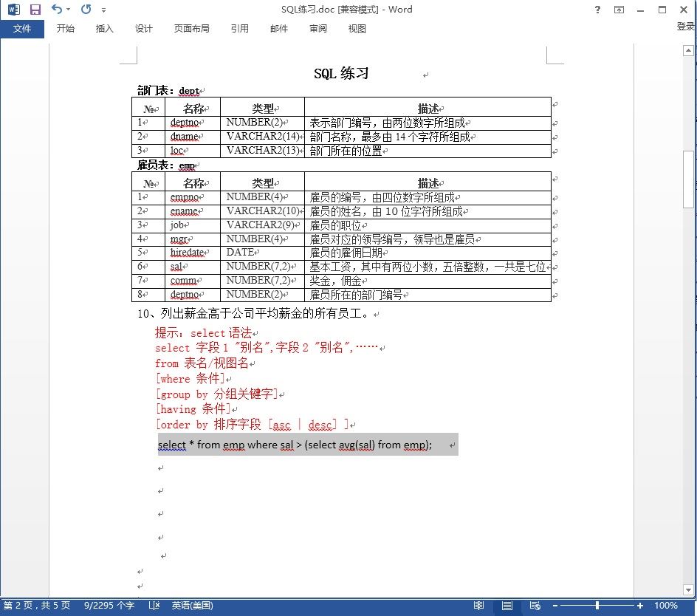Switch to Print Layout view icon
The image size is (697, 616).
click(x=507, y=606)
